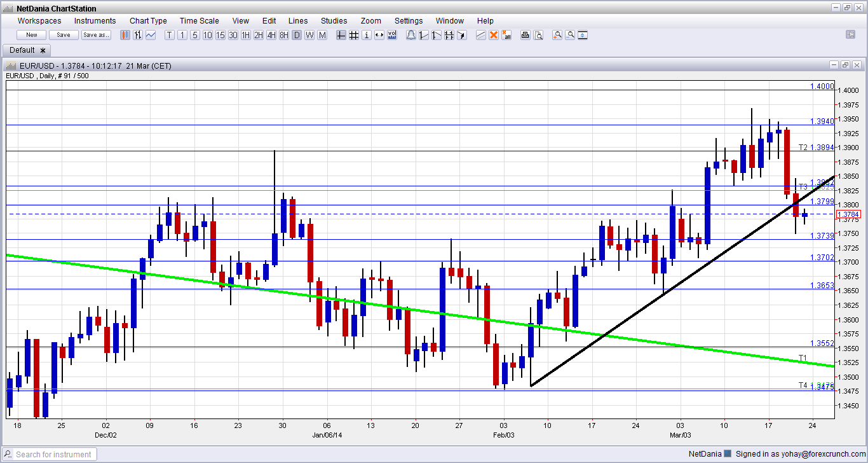Toggle the crosshair cursor mode
This screenshot has width=868, height=463.
tap(341, 35)
